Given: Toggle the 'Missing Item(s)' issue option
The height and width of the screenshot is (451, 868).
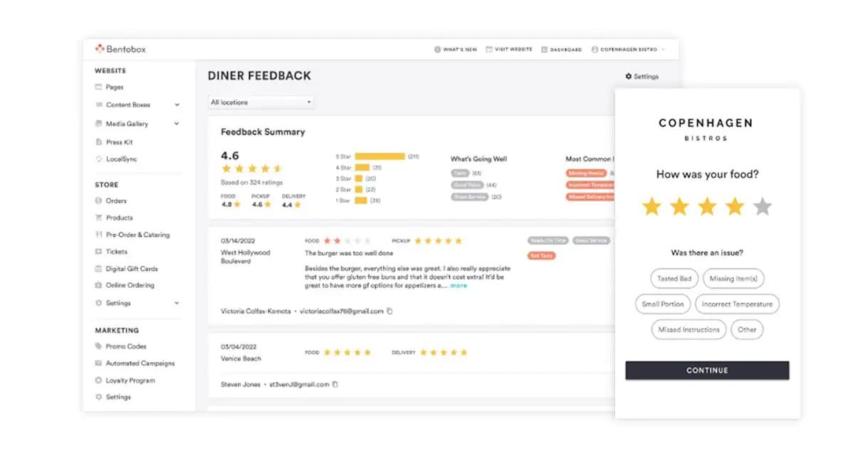Looking at the screenshot, I should tap(733, 279).
